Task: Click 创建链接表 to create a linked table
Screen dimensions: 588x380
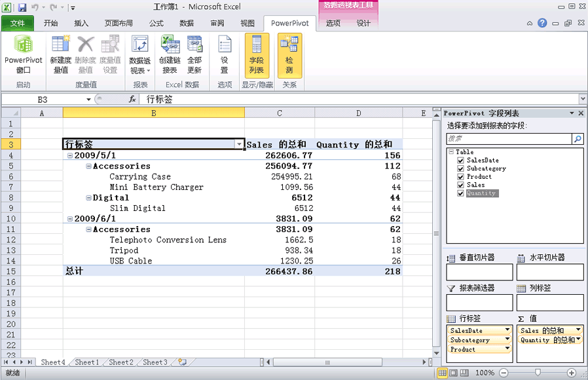Action: [170, 56]
